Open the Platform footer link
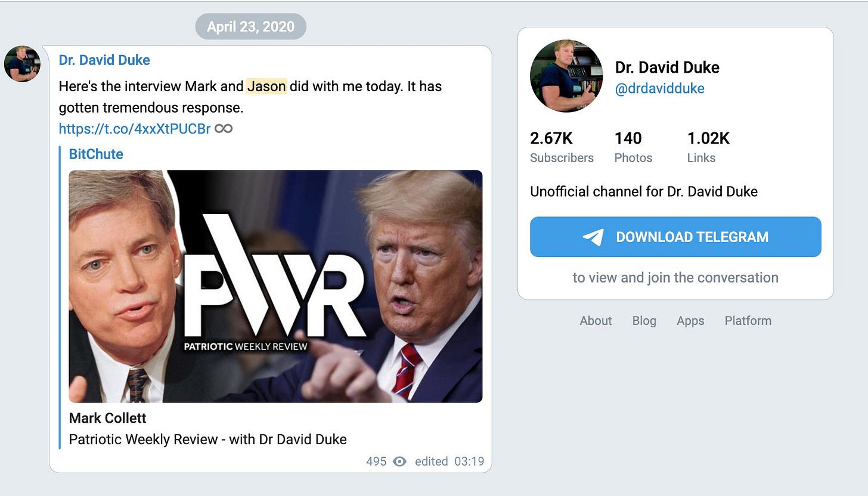Screen dimensions: 868x496 748,321
